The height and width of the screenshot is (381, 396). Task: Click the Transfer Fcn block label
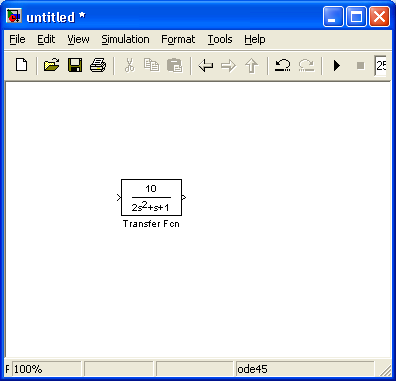pos(151,224)
